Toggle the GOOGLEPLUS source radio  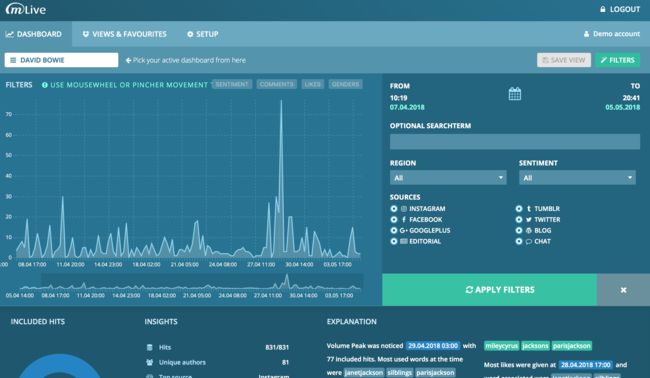coord(394,230)
